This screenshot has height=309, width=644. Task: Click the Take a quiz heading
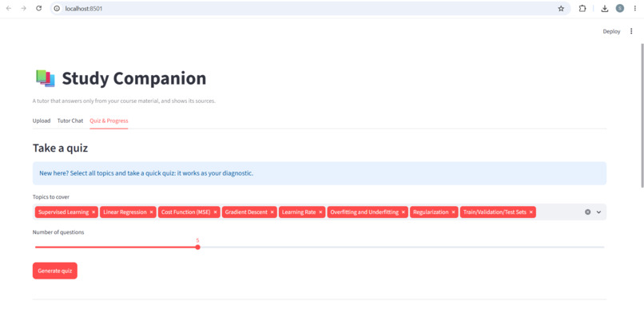(61, 149)
